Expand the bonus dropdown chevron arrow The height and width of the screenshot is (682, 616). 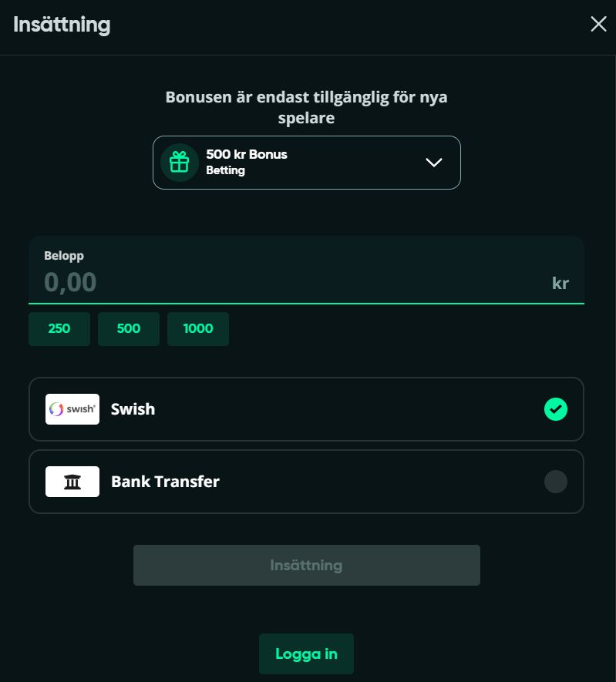[434, 163]
